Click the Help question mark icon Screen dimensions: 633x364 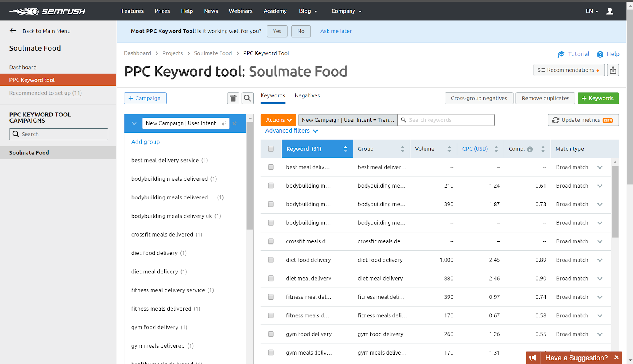(600, 54)
